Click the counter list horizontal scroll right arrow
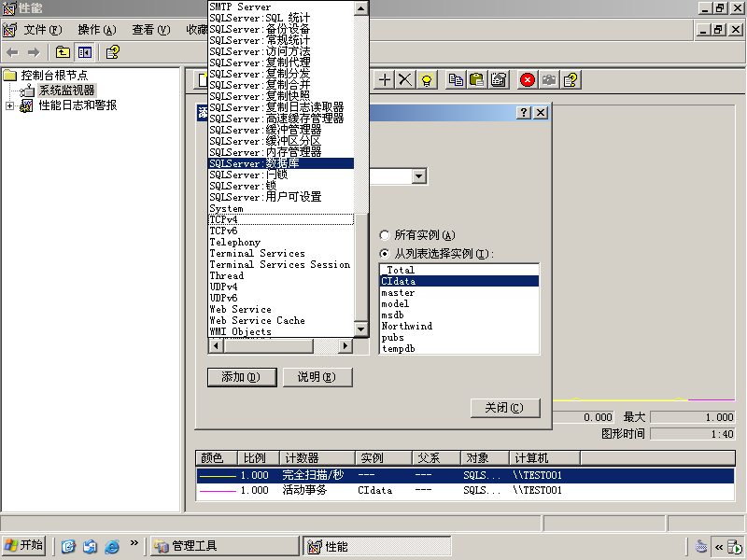Screen dimensions: 747x560 pos(345,345)
